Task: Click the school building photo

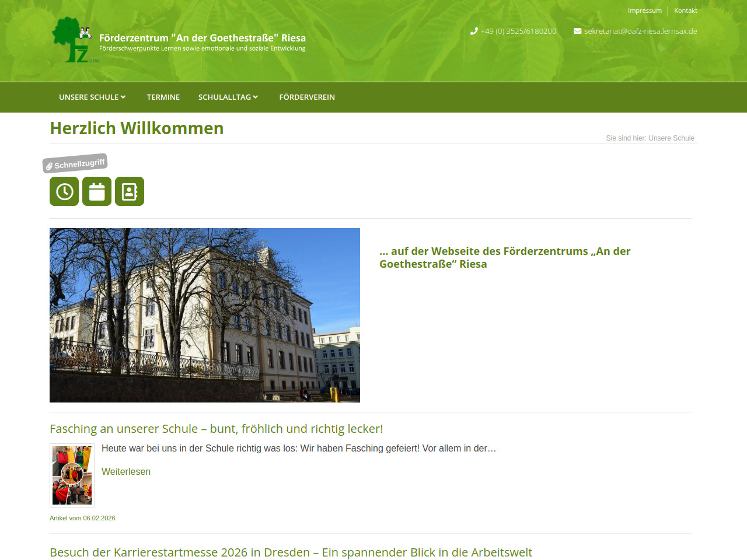Action: 205,315
